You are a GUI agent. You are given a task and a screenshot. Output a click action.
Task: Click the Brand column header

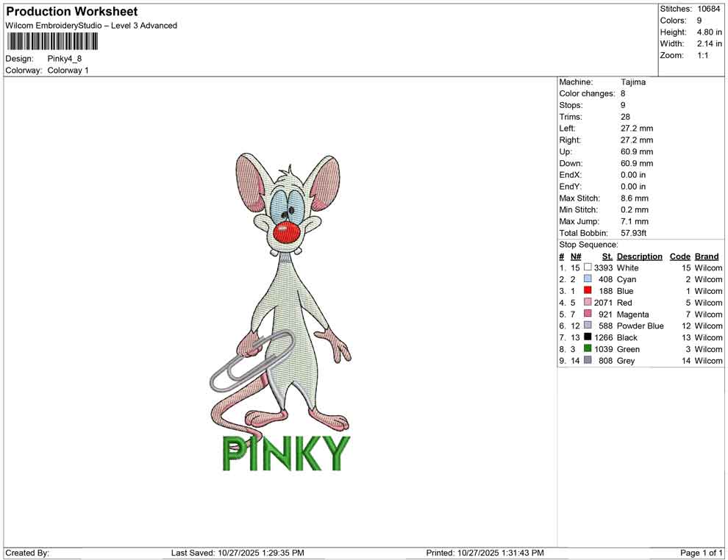pyautogui.click(x=707, y=256)
